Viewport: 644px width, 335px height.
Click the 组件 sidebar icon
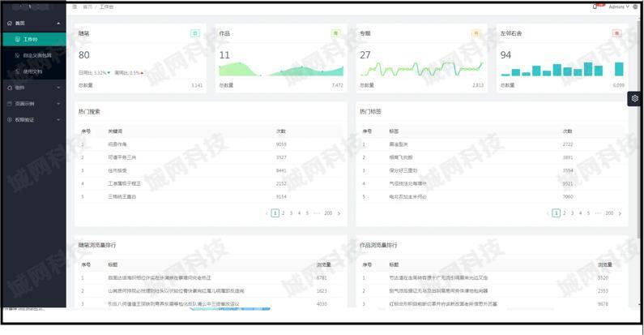pyautogui.click(x=10, y=88)
